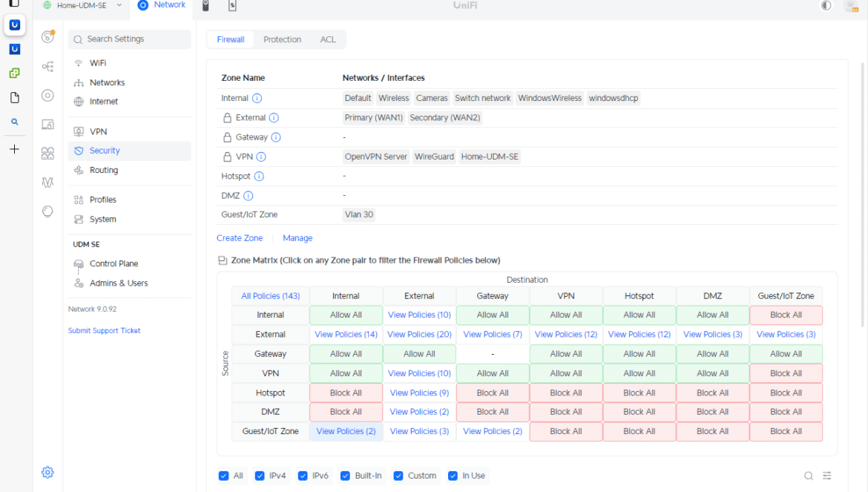Select the Network application tab
This screenshot has width=868, height=492.
pyautogui.click(x=161, y=5)
